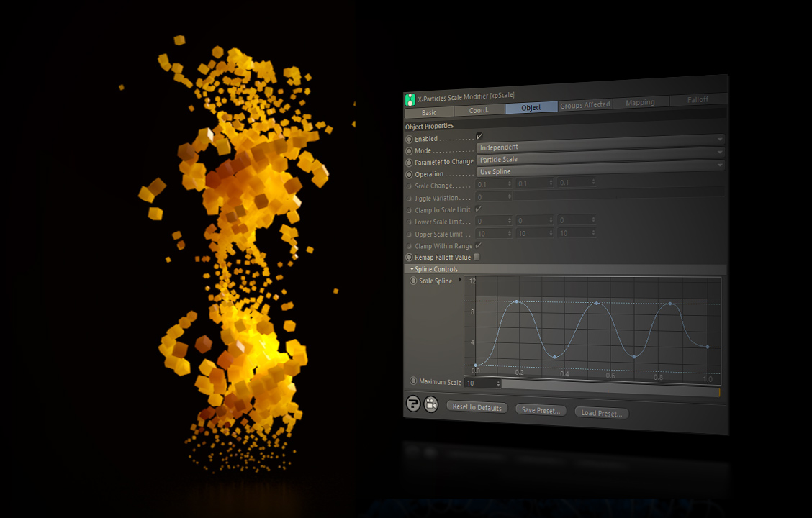Viewport: 812px width, 518px height.
Task: Click the animation circle beside Maximum Scale
Action: coord(414,381)
